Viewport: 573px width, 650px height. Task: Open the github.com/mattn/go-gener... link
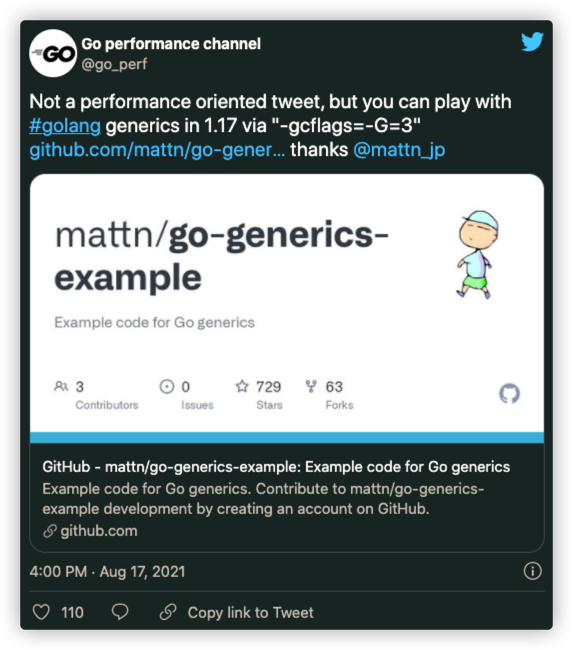157,150
